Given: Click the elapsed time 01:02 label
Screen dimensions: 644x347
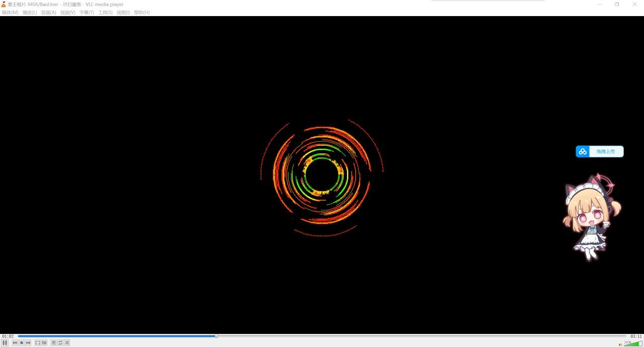Looking at the screenshot, I should (8, 336).
